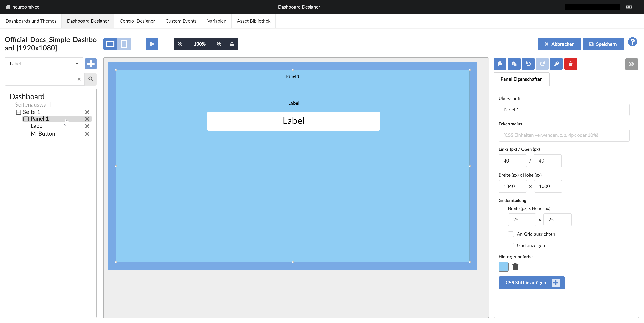
Task: Click the red trash icon to delete
Action: click(570, 64)
